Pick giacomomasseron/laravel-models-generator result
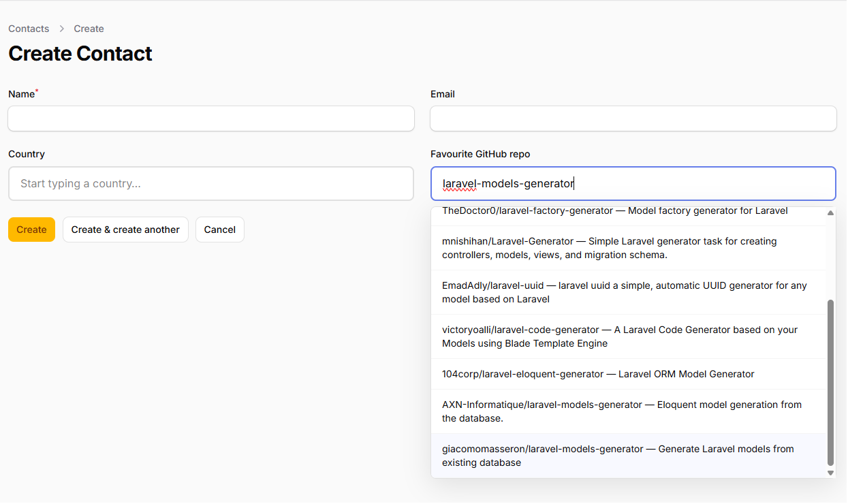The width and height of the screenshot is (848, 504). tap(628, 456)
